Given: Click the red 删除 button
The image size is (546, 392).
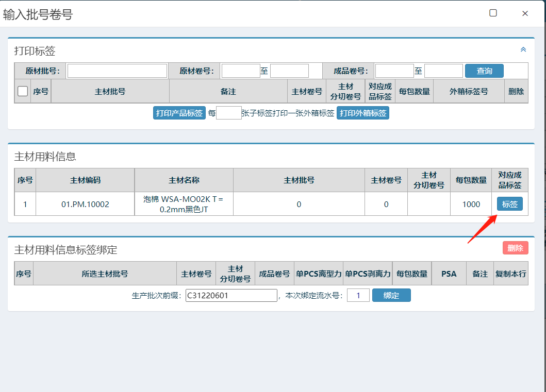Looking at the screenshot, I should [515, 248].
